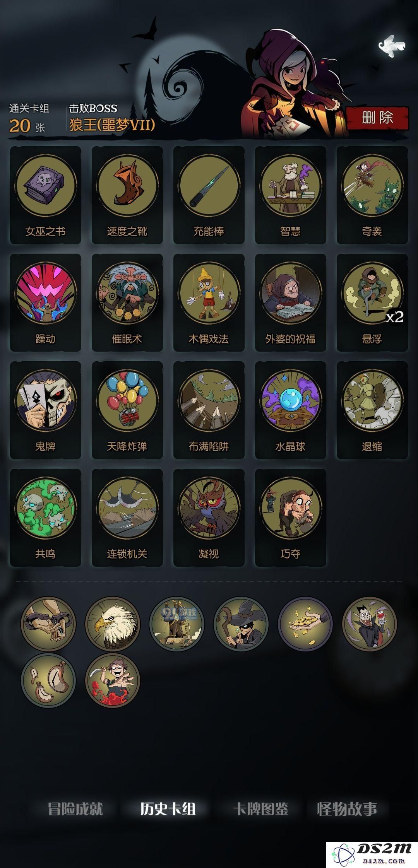View the 木偶戏法 puppet card
The width and height of the screenshot is (418, 868).
[x=209, y=302]
